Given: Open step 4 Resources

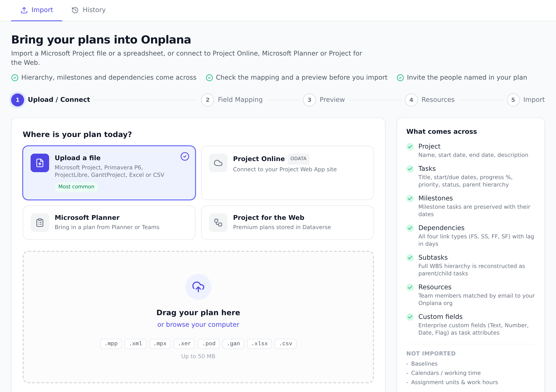Looking at the screenshot, I should click(430, 100).
